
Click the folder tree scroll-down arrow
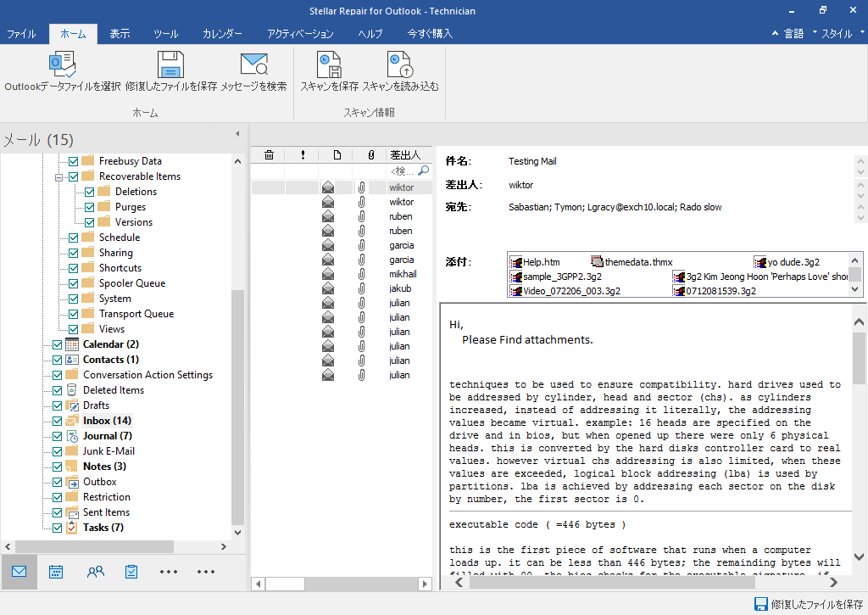pyautogui.click(x=237, y=533)
